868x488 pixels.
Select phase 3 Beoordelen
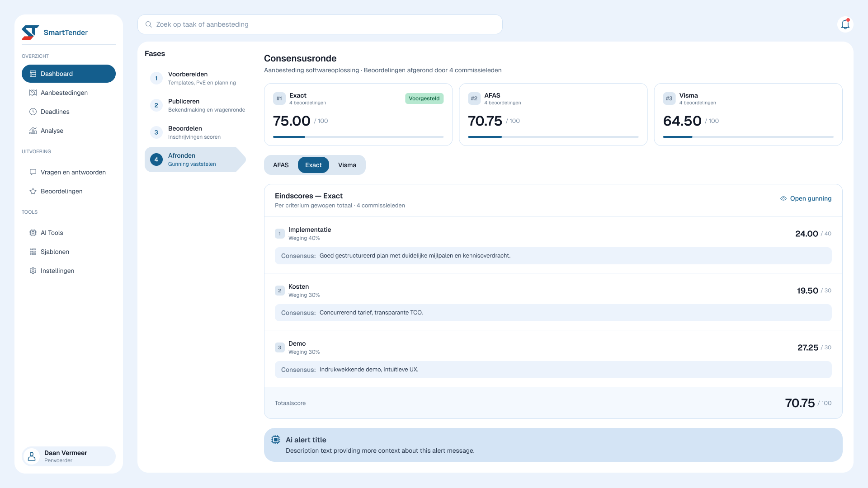195,132
